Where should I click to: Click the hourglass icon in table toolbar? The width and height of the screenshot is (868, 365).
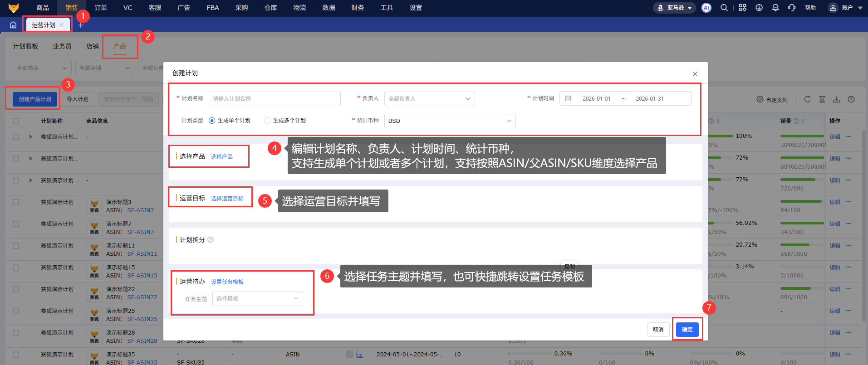click(x=822, y=99)
